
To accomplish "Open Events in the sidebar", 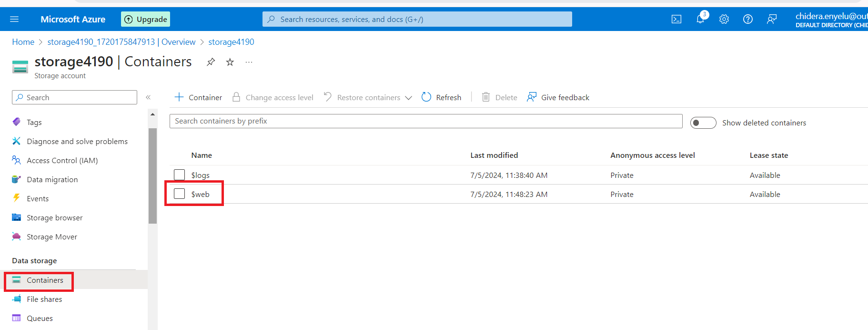I will pos(38,198).
